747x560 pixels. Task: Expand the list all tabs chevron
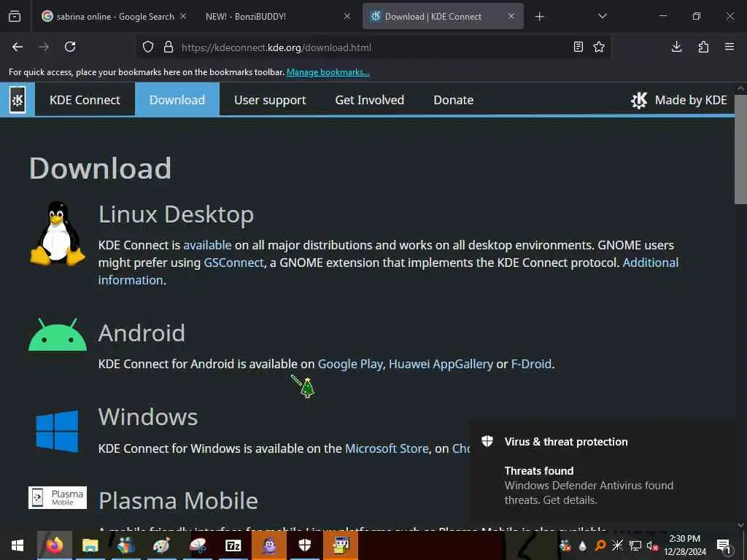pos(602,16)
